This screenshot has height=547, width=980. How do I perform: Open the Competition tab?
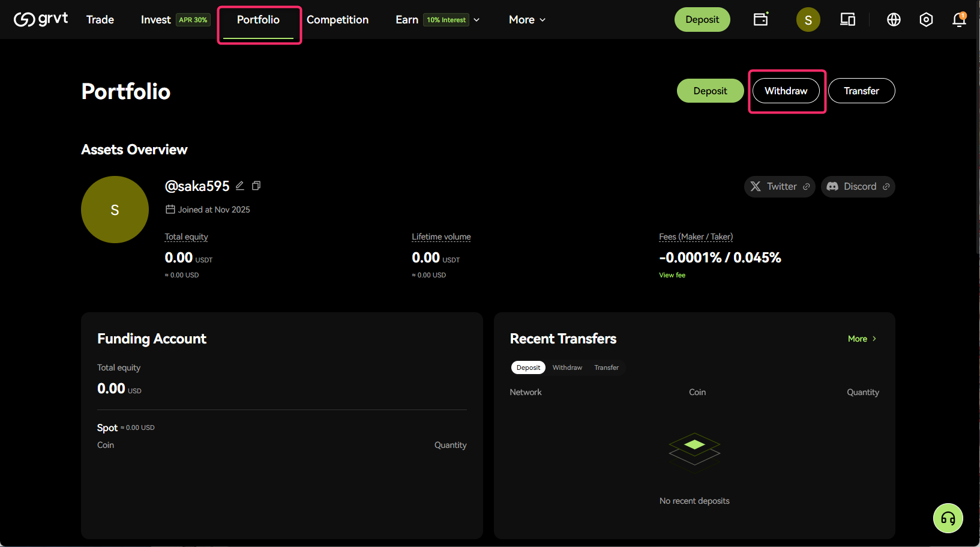[x=337, y=20]
